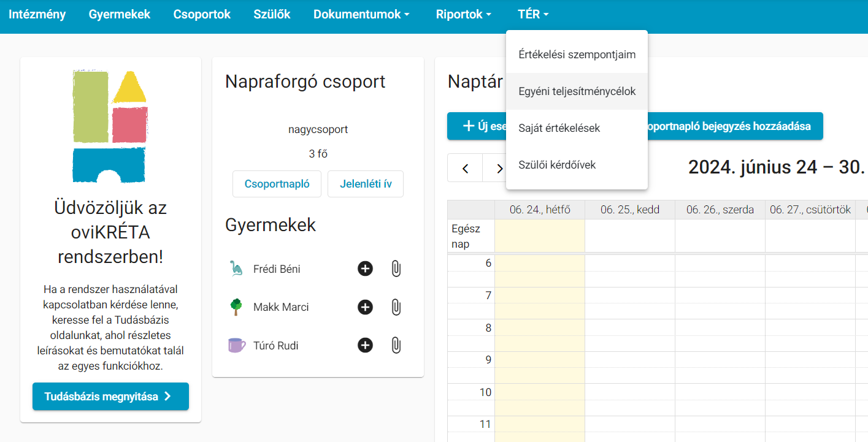Click the name Túró Rudi
The width and height of the screenshot is (868, 442).
pos(276,346)
